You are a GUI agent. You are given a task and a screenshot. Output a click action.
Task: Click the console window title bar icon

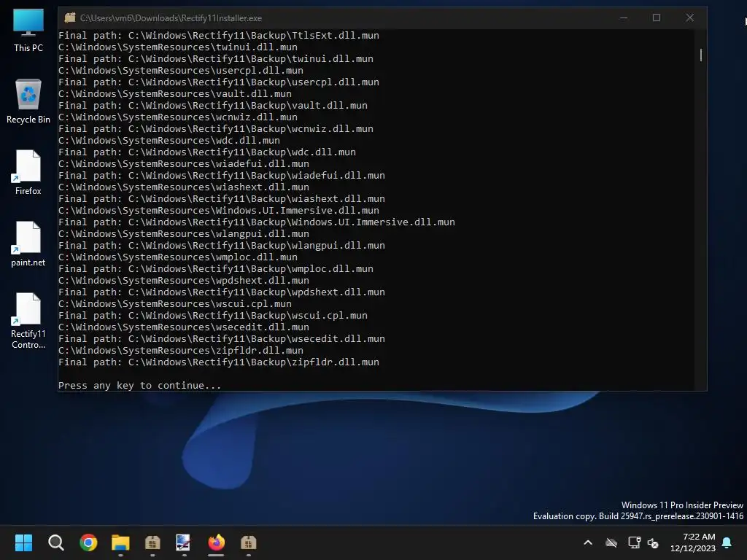coord(70,17)
